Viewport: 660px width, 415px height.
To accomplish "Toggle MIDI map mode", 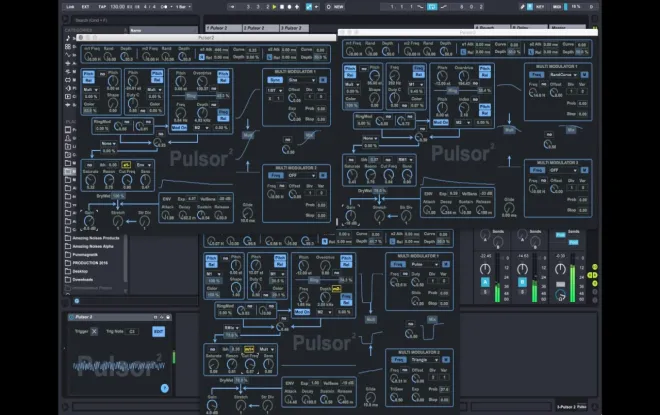I will (x=556, y=7).
